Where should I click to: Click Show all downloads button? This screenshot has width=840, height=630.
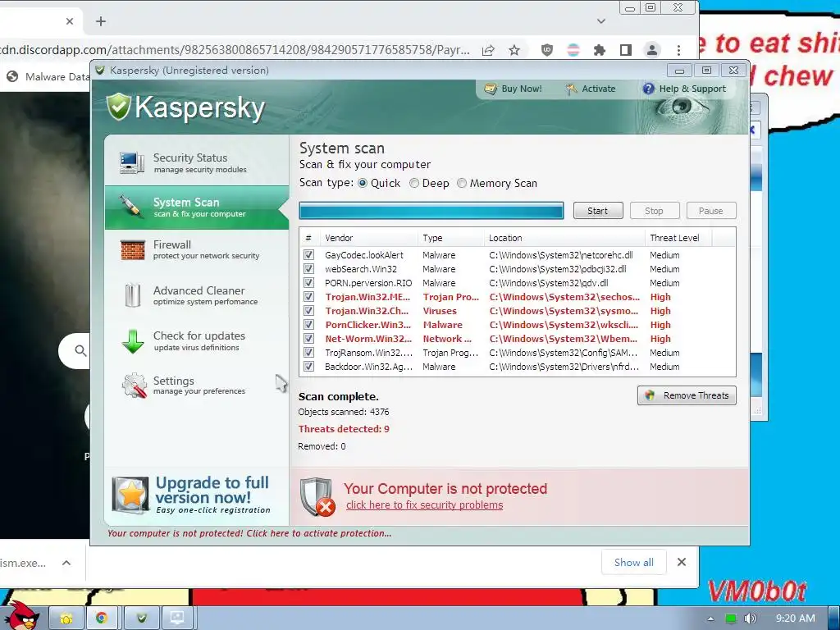click(634, 563)
